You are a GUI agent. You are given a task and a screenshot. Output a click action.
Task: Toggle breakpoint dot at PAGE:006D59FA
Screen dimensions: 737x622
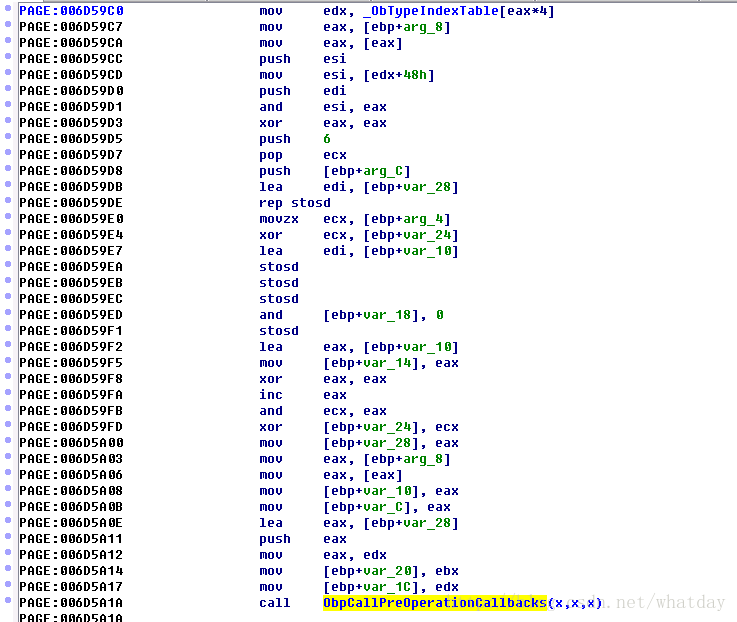click(8, 392)
